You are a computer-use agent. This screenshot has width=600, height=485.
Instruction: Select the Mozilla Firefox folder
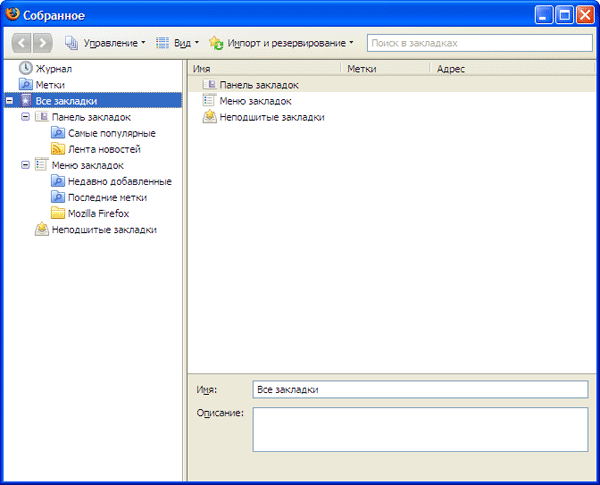98,214
